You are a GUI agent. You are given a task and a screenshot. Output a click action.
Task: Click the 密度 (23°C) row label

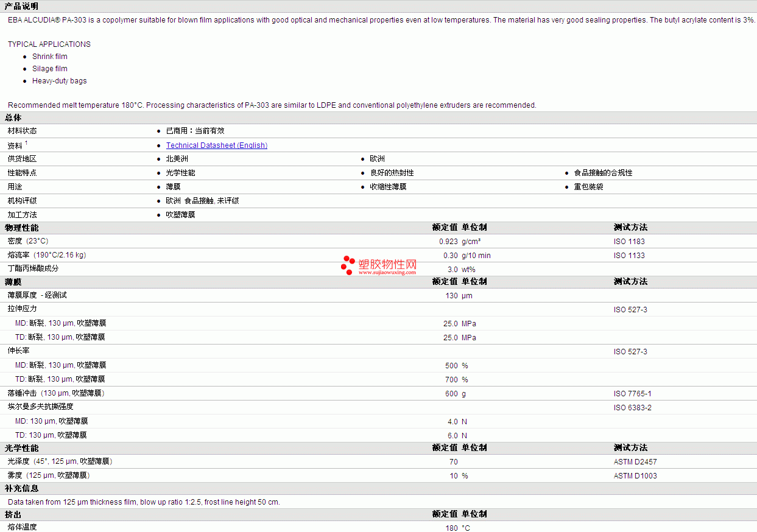pos(28,241)
